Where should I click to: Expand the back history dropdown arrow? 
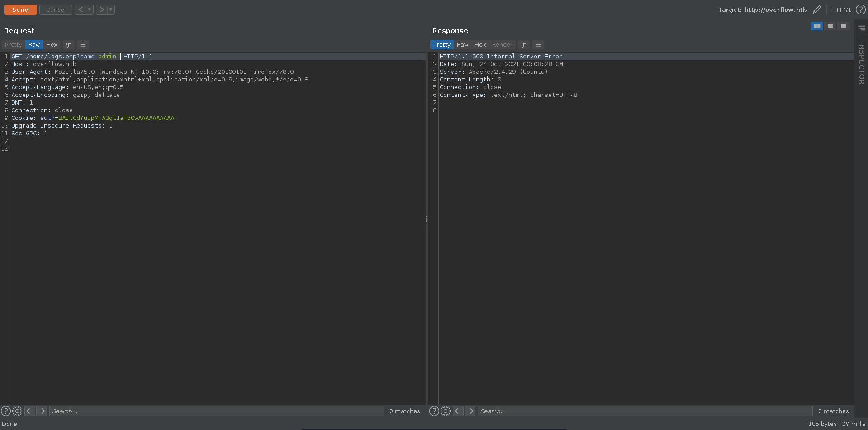coord(90,10)
